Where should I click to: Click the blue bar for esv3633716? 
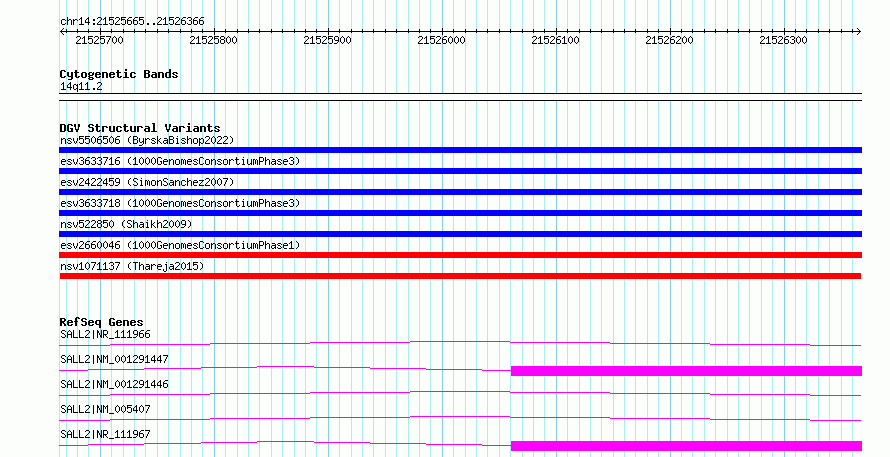460,171
